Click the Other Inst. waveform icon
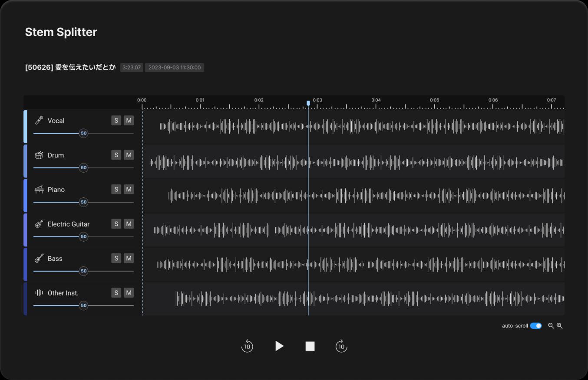 coord(39,293)
